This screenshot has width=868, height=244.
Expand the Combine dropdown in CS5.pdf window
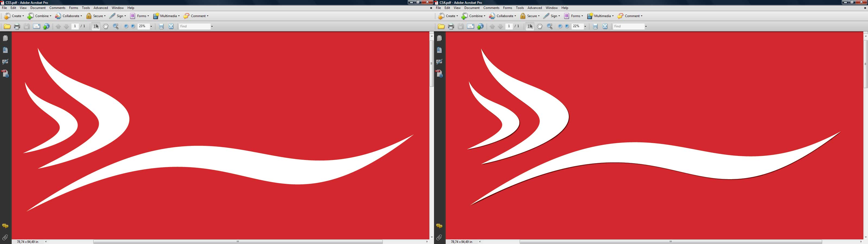(50, 16)
